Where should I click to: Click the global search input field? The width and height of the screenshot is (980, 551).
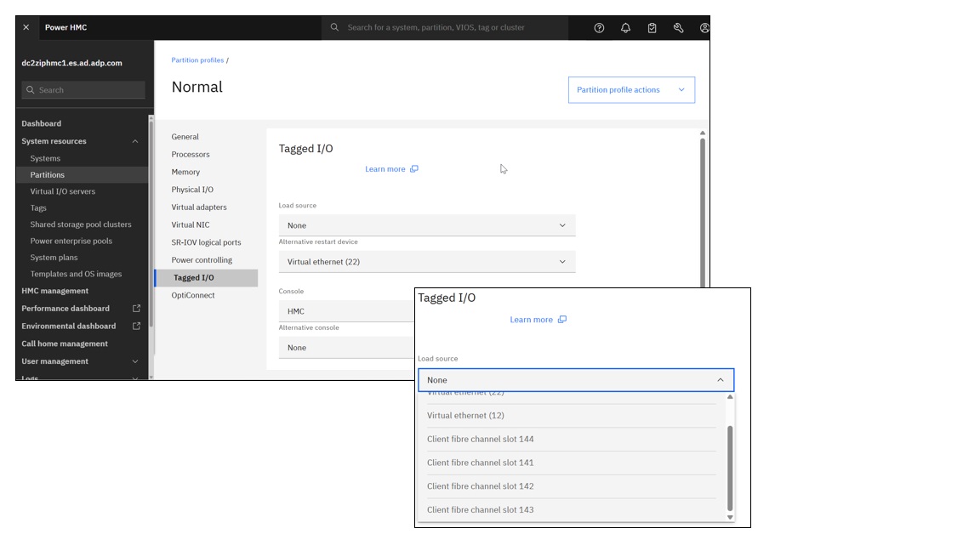451,27
